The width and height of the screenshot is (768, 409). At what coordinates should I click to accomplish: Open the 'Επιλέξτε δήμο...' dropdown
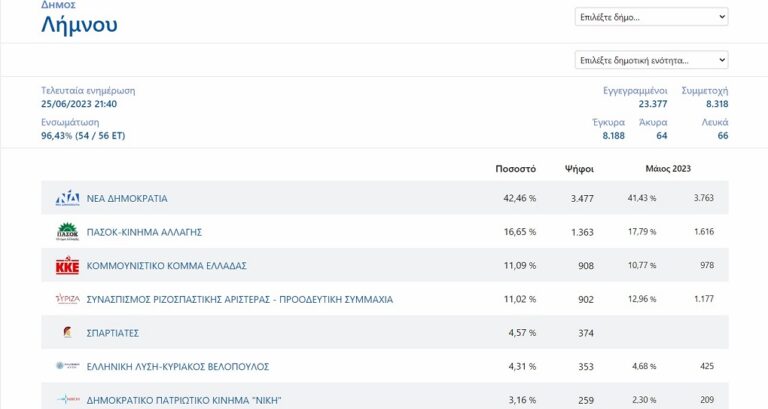(x=651, y=17)
